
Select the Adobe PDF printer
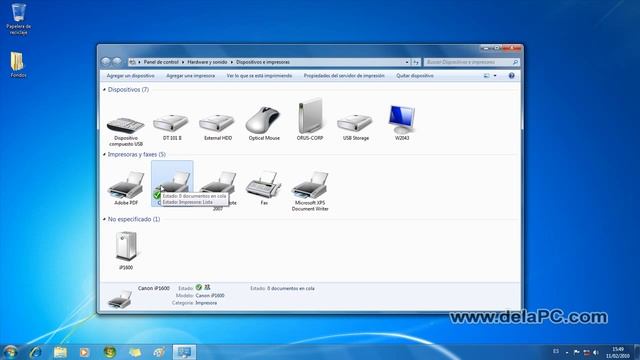pos(126,188)
